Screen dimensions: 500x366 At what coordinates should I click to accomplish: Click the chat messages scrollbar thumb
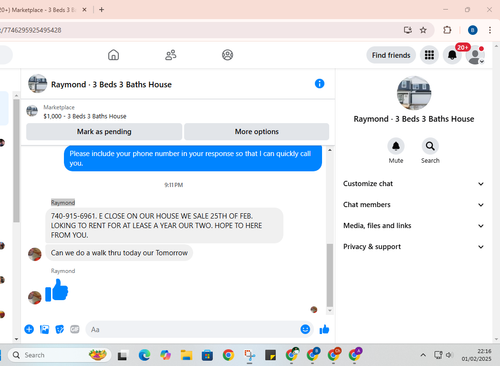[330, 275]
